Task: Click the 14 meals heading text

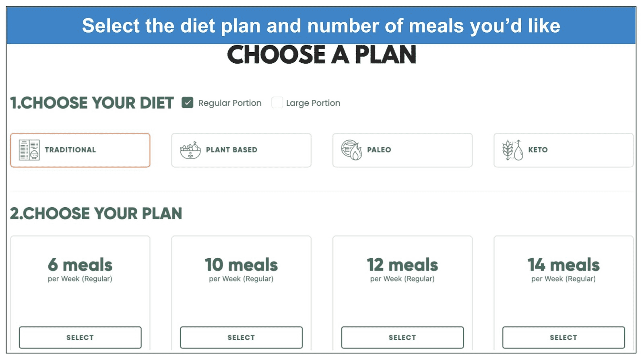Action: click(563, 265)
